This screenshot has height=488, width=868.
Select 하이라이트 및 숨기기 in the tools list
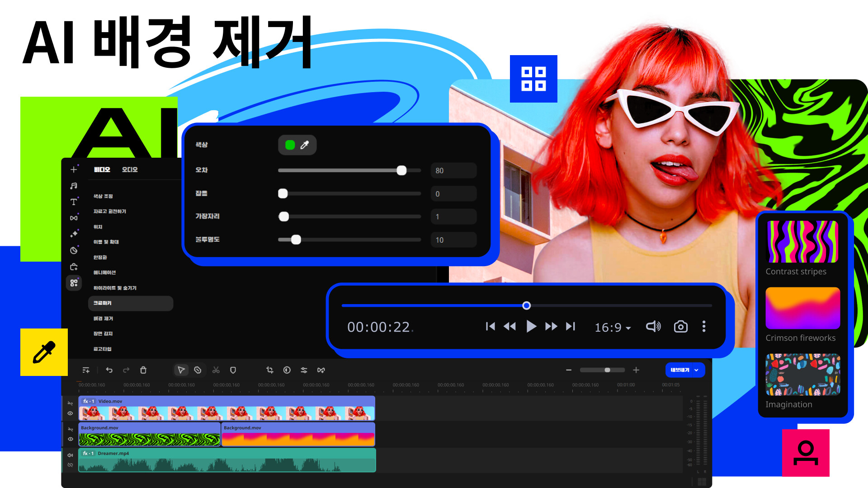115,288
